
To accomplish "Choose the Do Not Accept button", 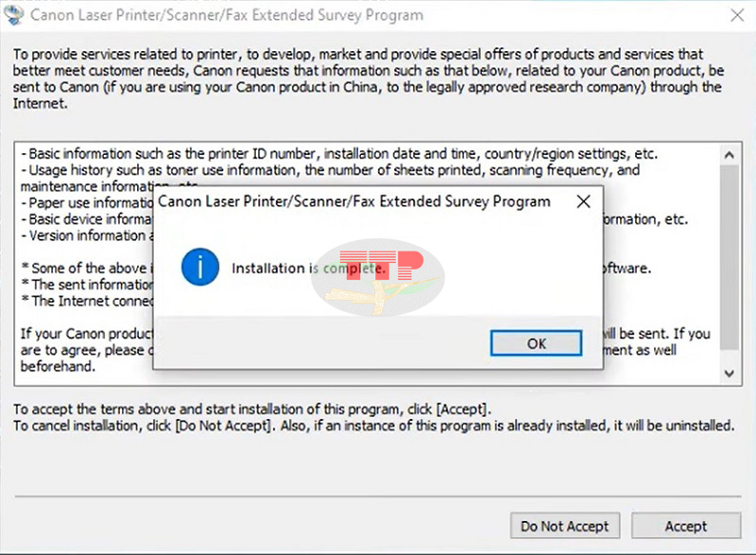I will (565, 526).
